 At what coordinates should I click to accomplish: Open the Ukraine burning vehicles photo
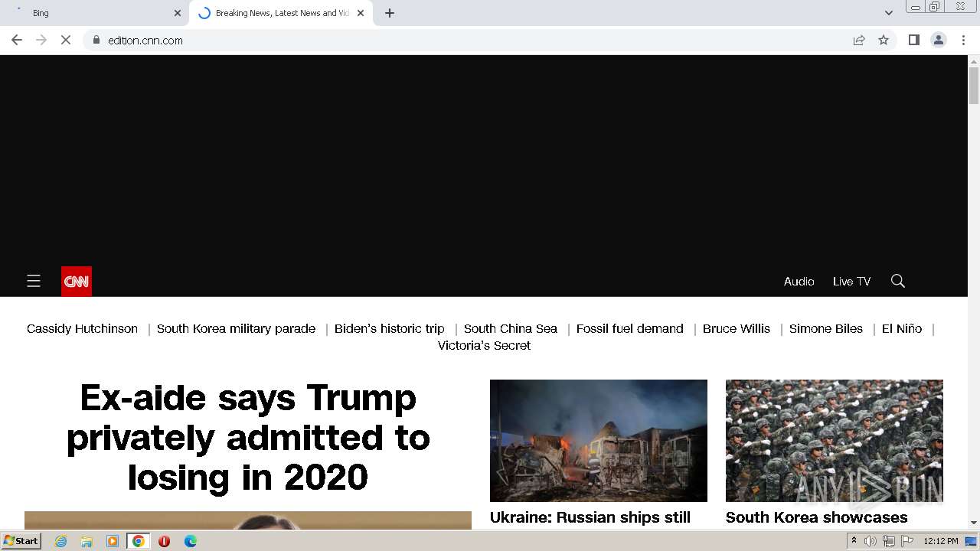599,441
